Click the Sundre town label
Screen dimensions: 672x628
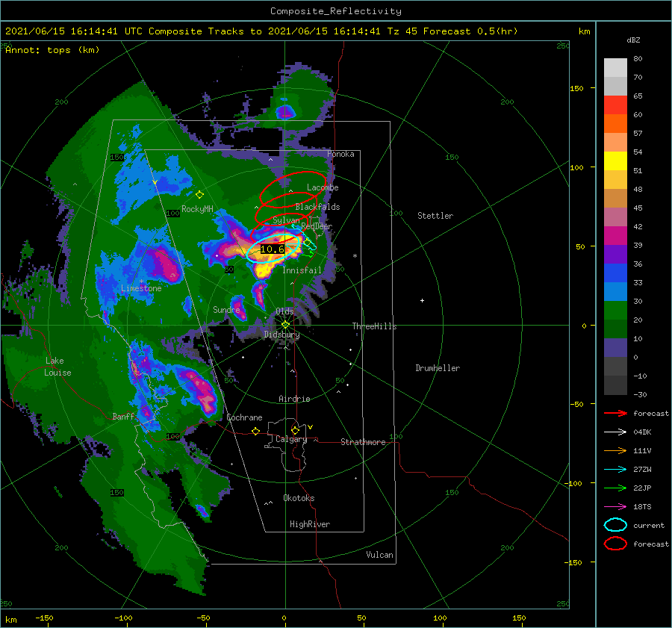click(226, 309)
